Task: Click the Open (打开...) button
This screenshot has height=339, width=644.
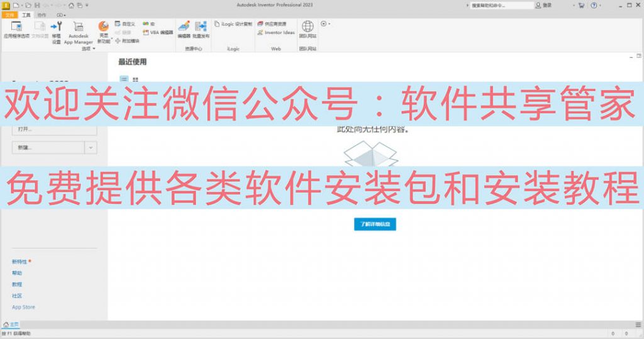Action: click(55, 129)
